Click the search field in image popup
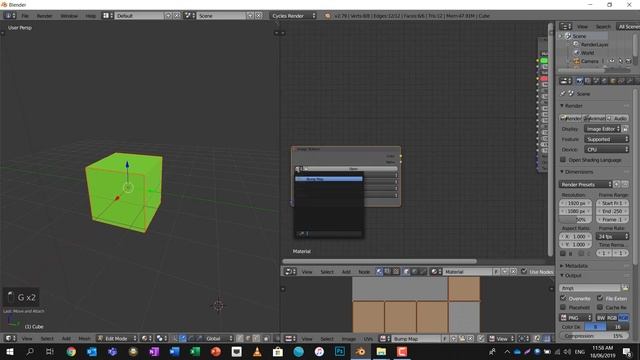The height and width of the screenshot is (360, 640). (x=329, y=234)
